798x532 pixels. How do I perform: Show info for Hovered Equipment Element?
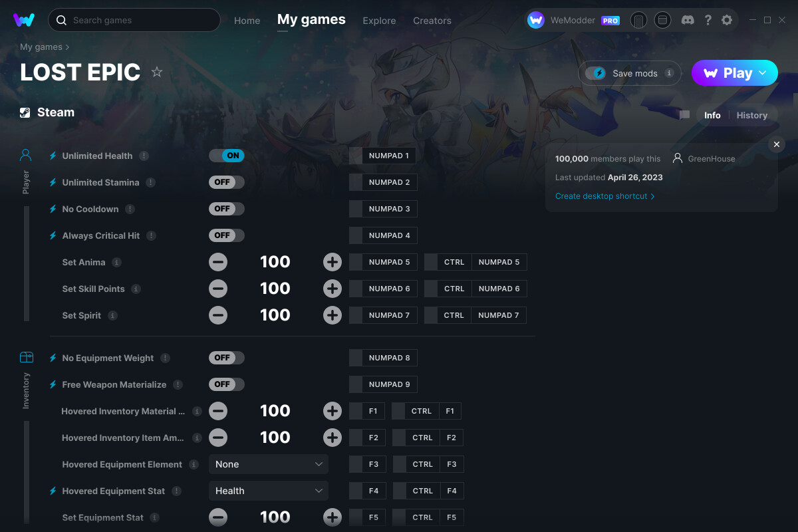194,464
